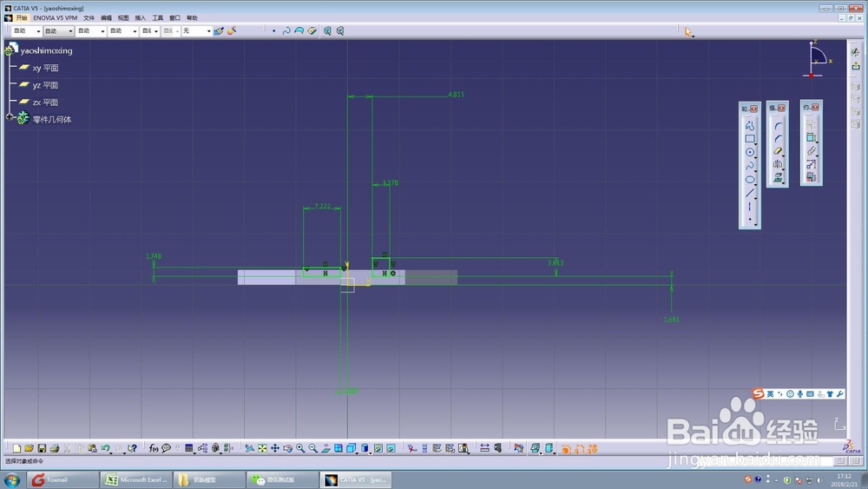Open the third graphic properties dropdown
868x489 pixels.
pos(102,31)
